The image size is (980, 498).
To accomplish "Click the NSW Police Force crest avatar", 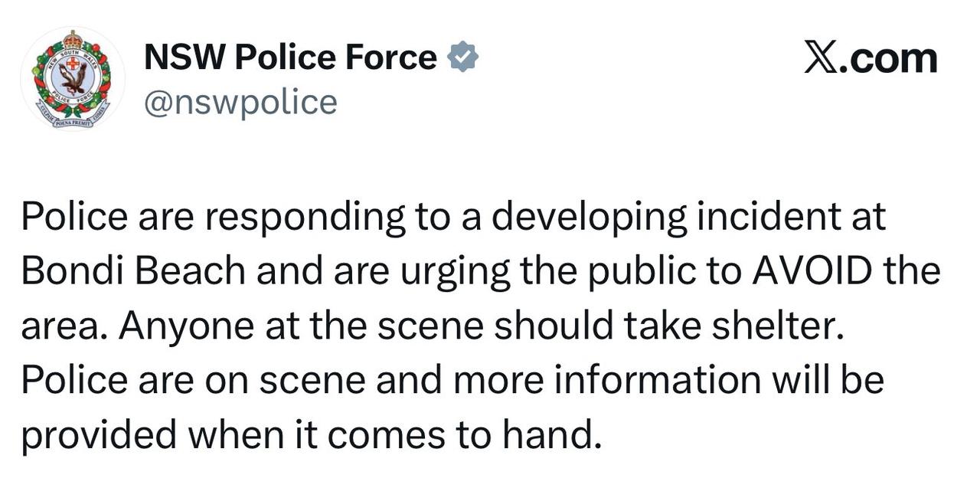I will point(73,79).
